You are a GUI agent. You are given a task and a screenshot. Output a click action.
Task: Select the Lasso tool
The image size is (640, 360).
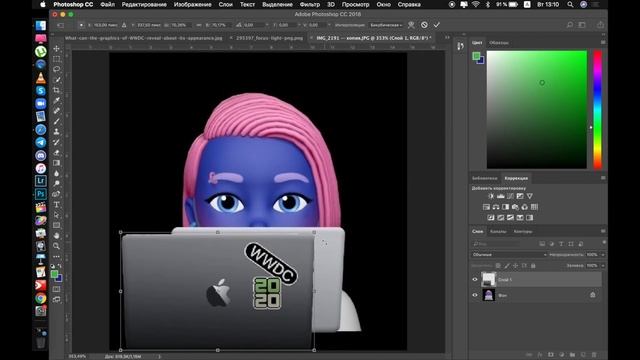pyautogui.click(x=56, y=69)
